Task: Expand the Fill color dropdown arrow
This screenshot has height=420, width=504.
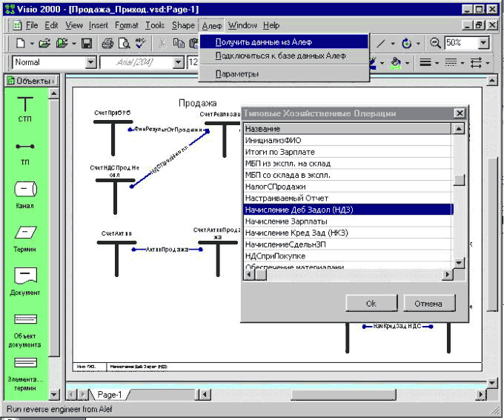Action: coord(408,63)
